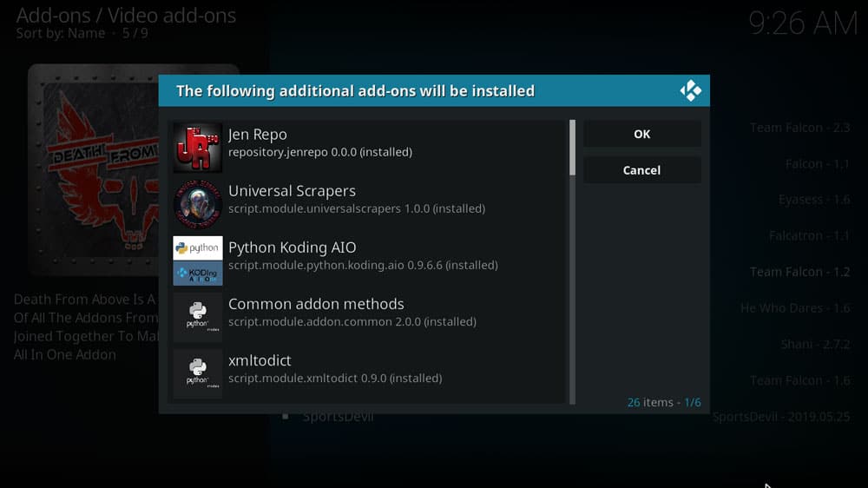Screen dimensions: 868x488
Task: Select the Jen Repo list entry title
Action: pos(258,134)
